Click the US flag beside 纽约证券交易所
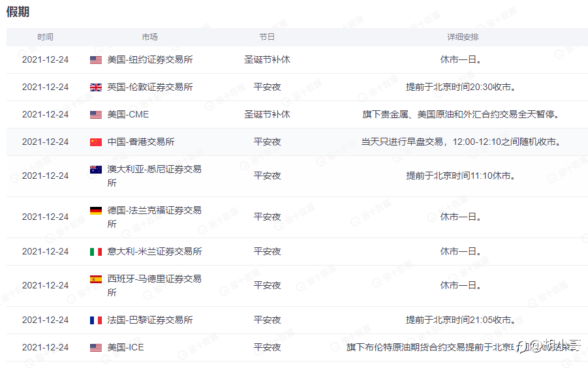 coord(96,60)
